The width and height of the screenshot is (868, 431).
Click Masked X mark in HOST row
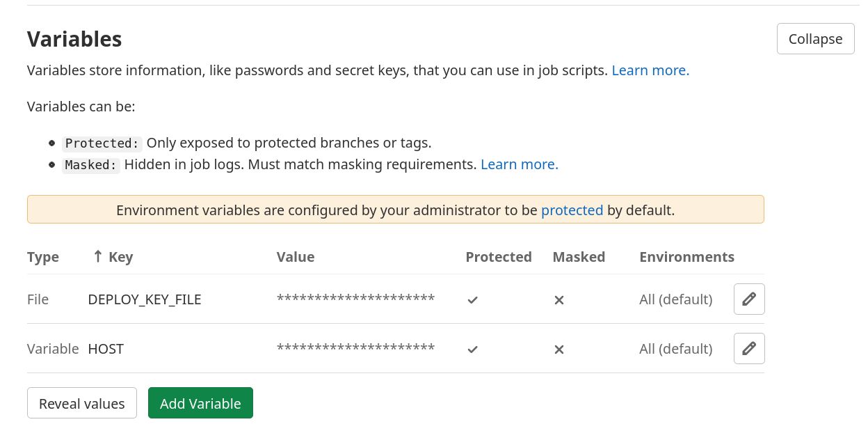(558, 350)
